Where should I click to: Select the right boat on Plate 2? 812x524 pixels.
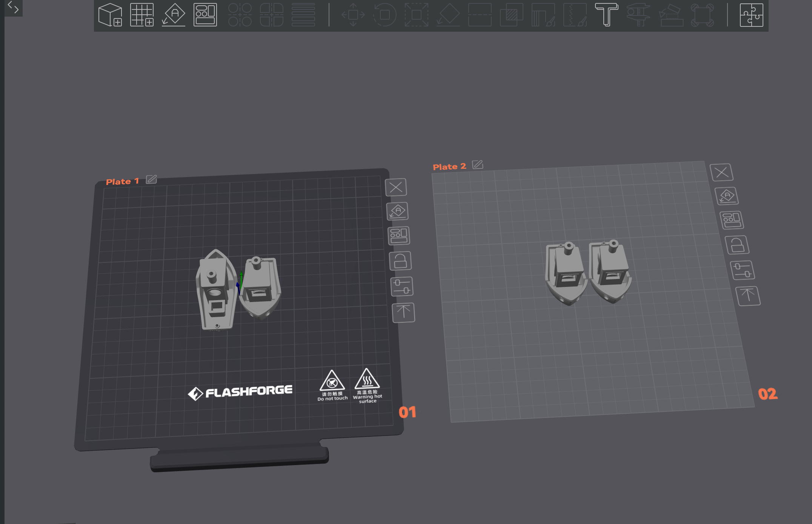pos(611,272)
